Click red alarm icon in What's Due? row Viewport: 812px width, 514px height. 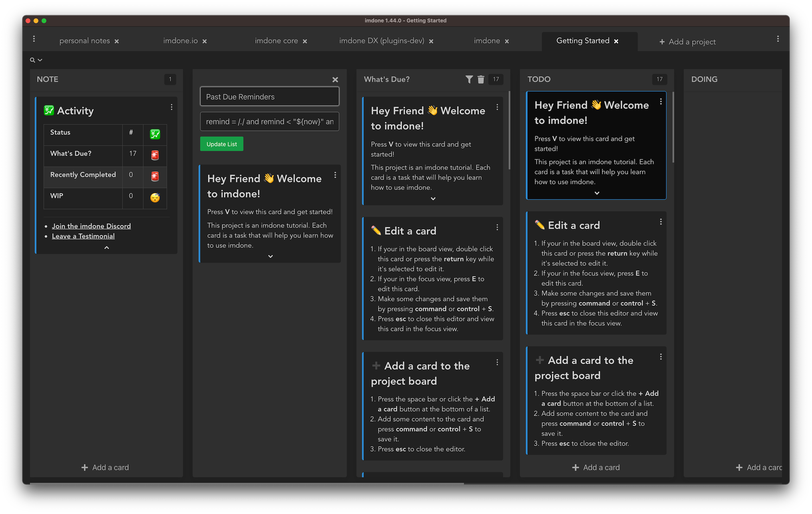tap(155, 155)
